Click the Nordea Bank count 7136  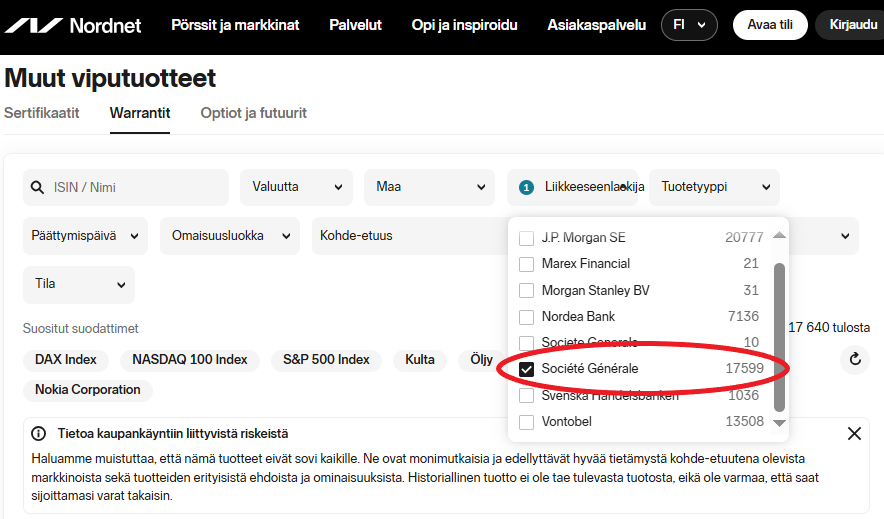coord(744,316)
